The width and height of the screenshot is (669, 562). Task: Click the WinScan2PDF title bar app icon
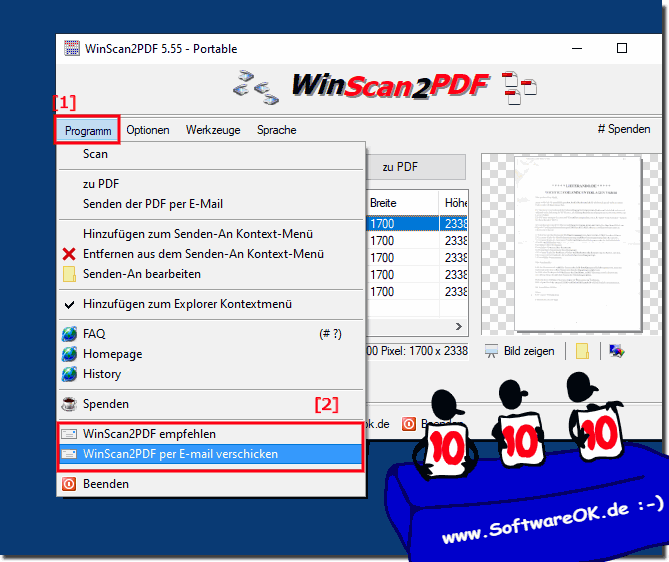[72, 48]
